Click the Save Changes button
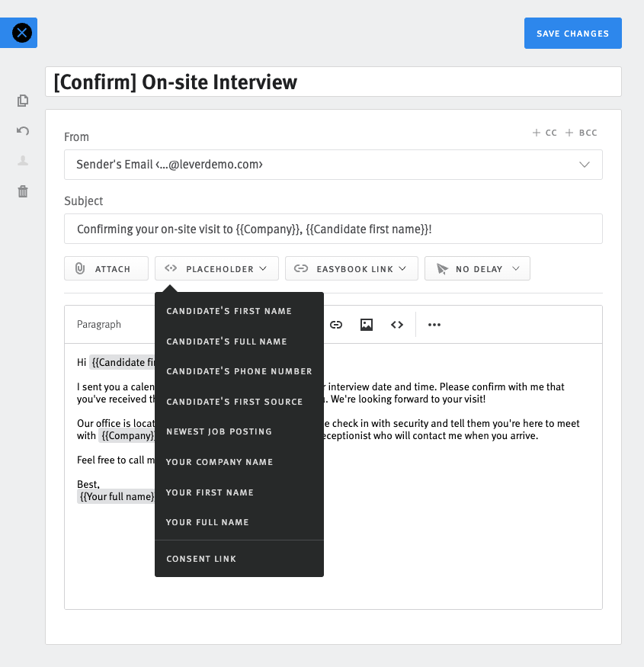This screenshot has height=667, width=644. (x=572, y=33)
